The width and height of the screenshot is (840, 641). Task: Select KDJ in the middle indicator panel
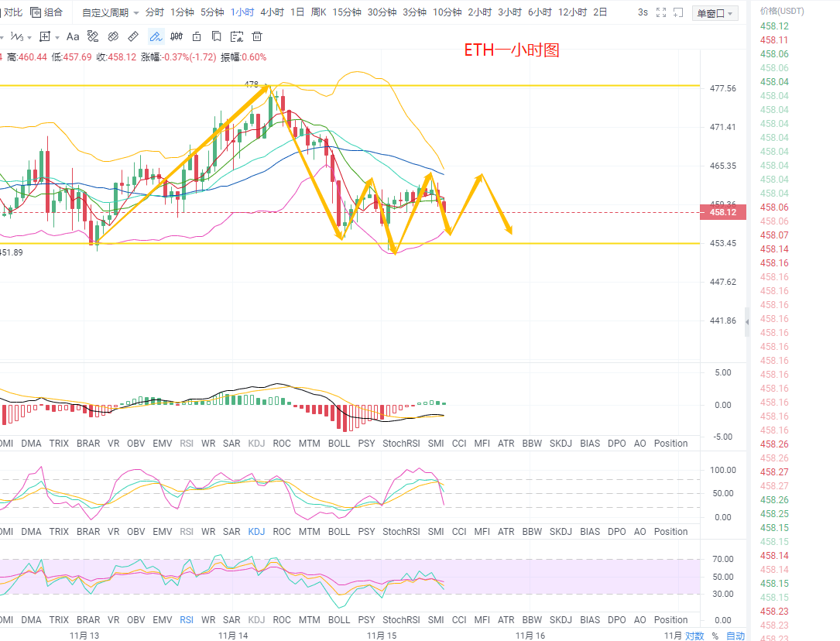[256, 532]
